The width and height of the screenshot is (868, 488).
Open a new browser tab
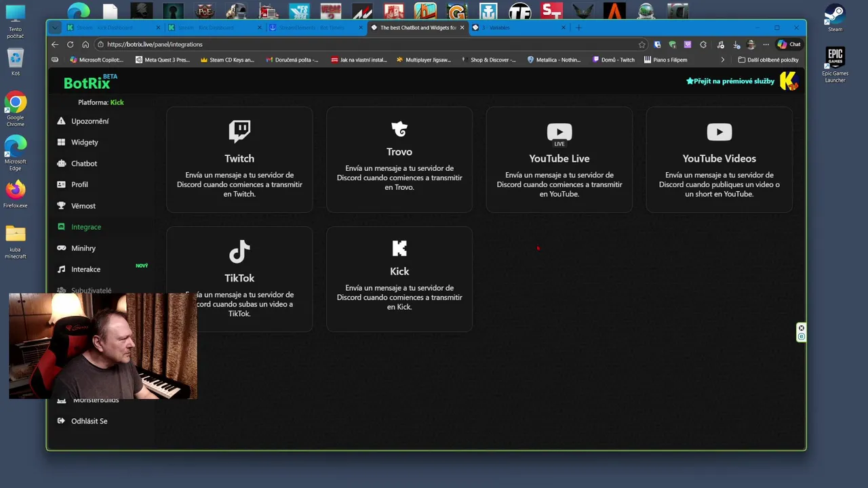click(578, 28)
